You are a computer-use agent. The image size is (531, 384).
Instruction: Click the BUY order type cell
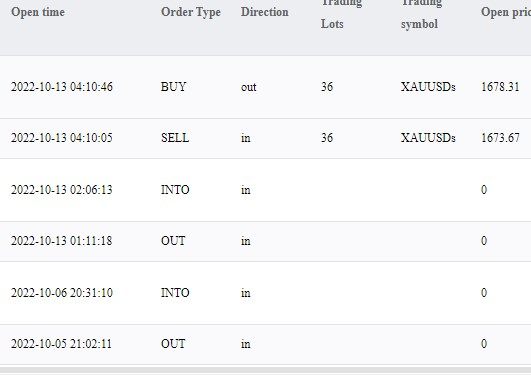[x=173, y=87]
